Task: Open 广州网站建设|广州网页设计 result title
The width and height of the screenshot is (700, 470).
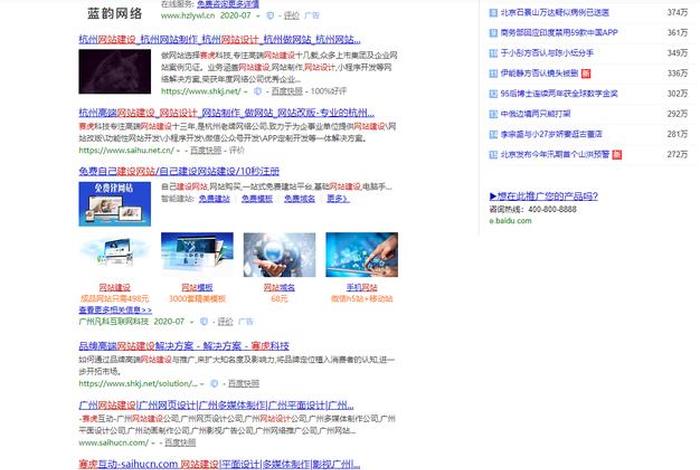Action: [216, 405]
